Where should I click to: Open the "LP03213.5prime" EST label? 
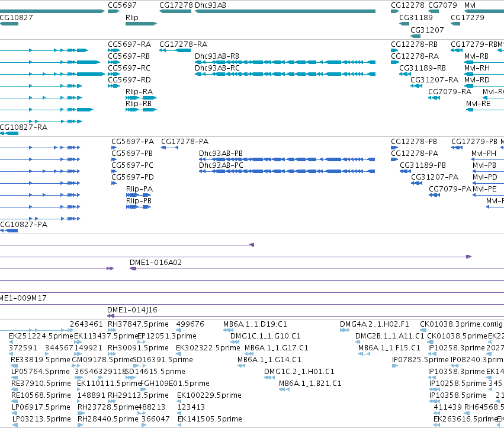tap(42, 419)
